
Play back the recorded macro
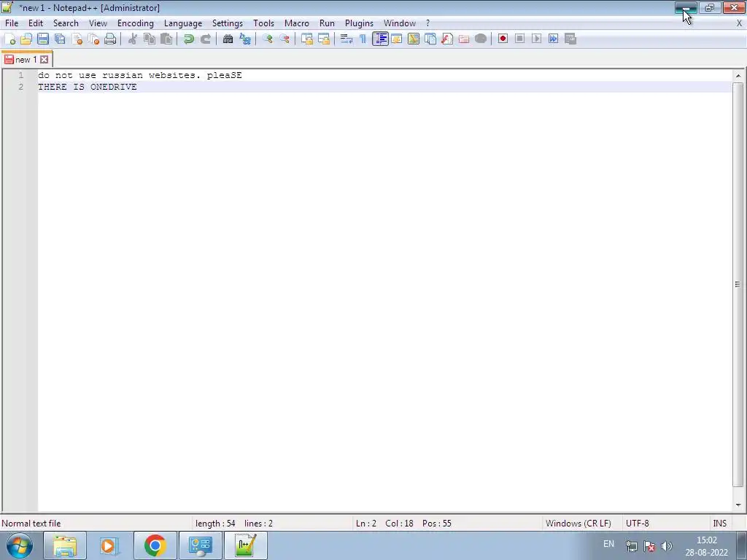(536, 39)
